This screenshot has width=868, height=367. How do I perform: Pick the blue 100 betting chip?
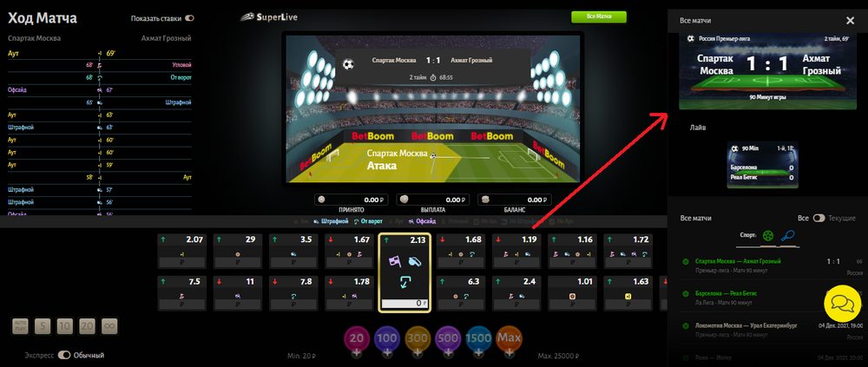pyautogui.click(x=387, y=338)
